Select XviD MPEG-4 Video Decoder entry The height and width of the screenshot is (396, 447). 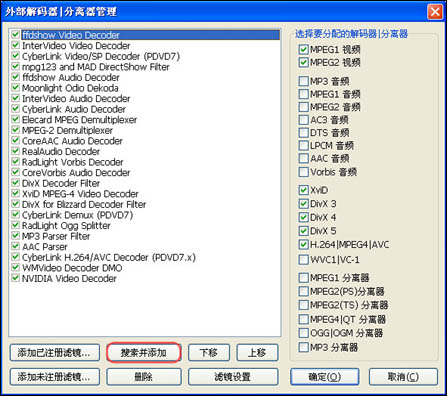[x=80, y=194]
